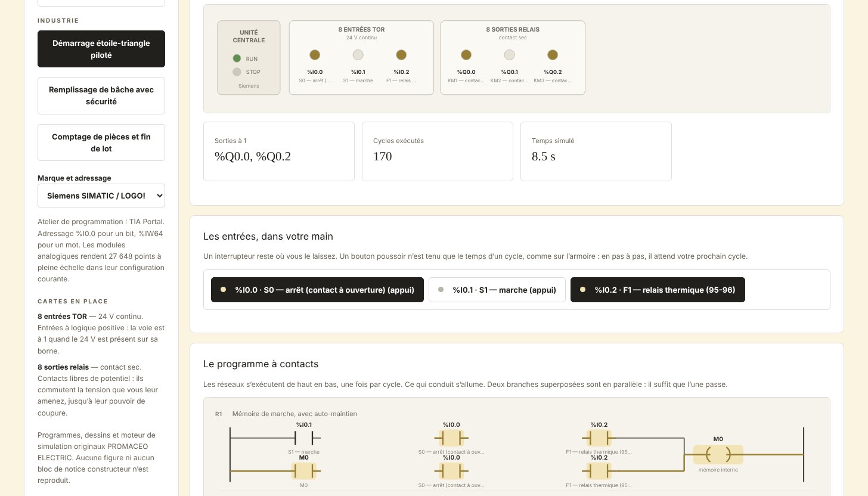The image size is (868, 496).
Task: Click the %I0.2 input LED on the TOR card
Action: 401,55
